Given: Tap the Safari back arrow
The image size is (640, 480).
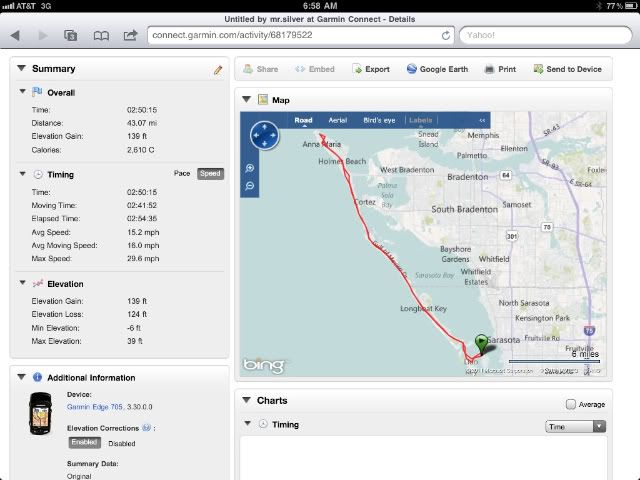Looking at the screenshot, I should (15, 35).
